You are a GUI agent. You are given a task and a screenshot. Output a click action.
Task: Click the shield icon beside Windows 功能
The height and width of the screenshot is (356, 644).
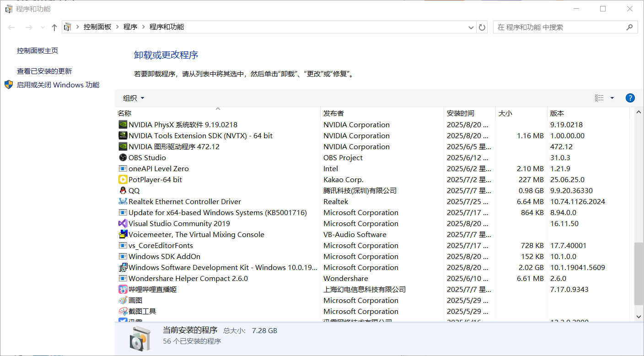[9, 85]
